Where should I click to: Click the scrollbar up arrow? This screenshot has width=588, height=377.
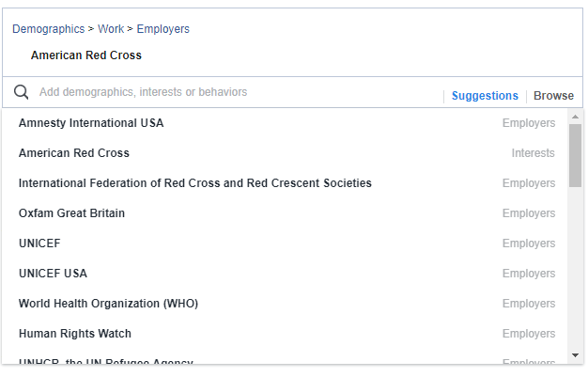click(575, 117)
